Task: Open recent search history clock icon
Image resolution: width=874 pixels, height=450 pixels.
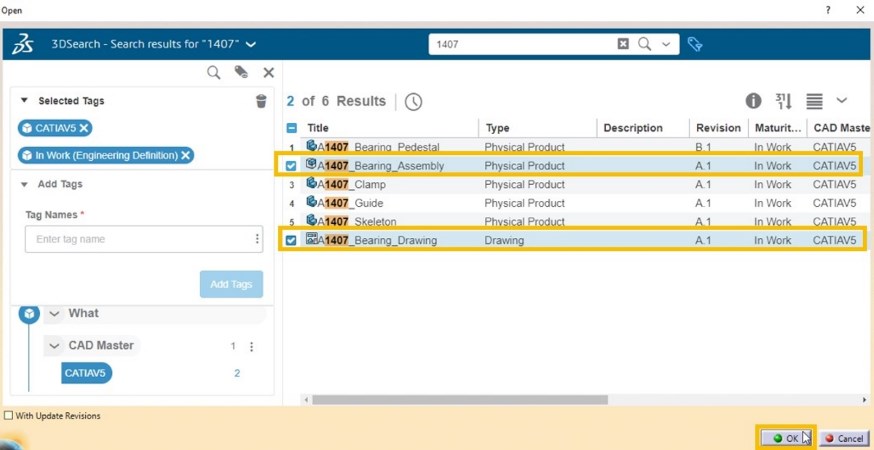Action: coord(413,101)
